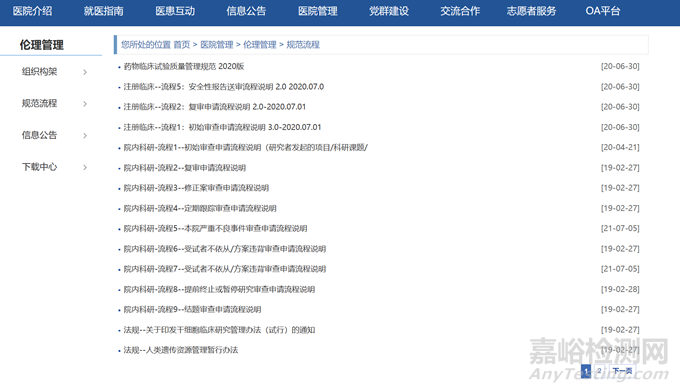This screenshot has height=392, width=680.
Task: Expand the 规范流程 sidebar chevron
Action: point(85,104)
